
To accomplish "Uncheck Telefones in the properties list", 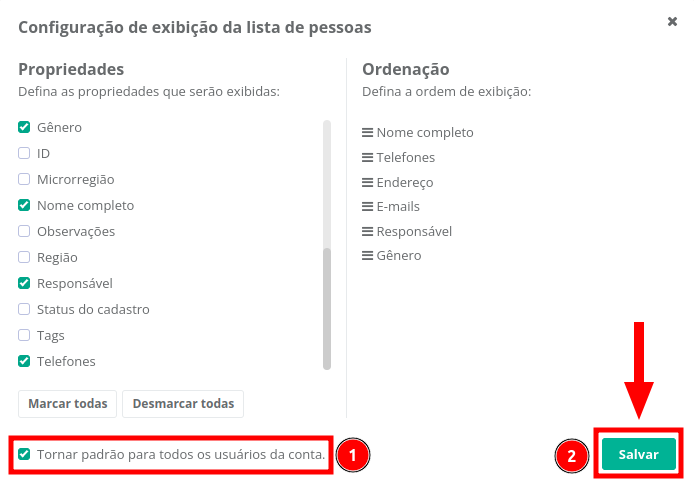I will click(x=25, y=361).
